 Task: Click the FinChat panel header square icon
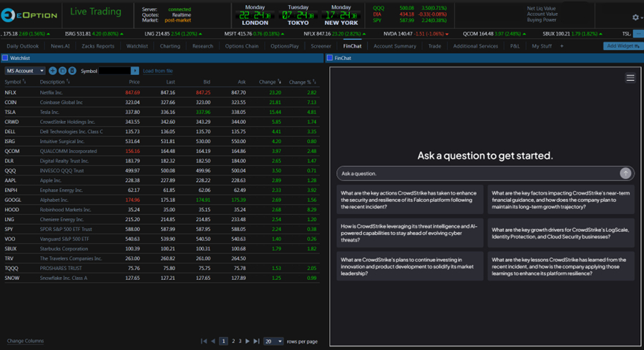click(x=329, y=58)
